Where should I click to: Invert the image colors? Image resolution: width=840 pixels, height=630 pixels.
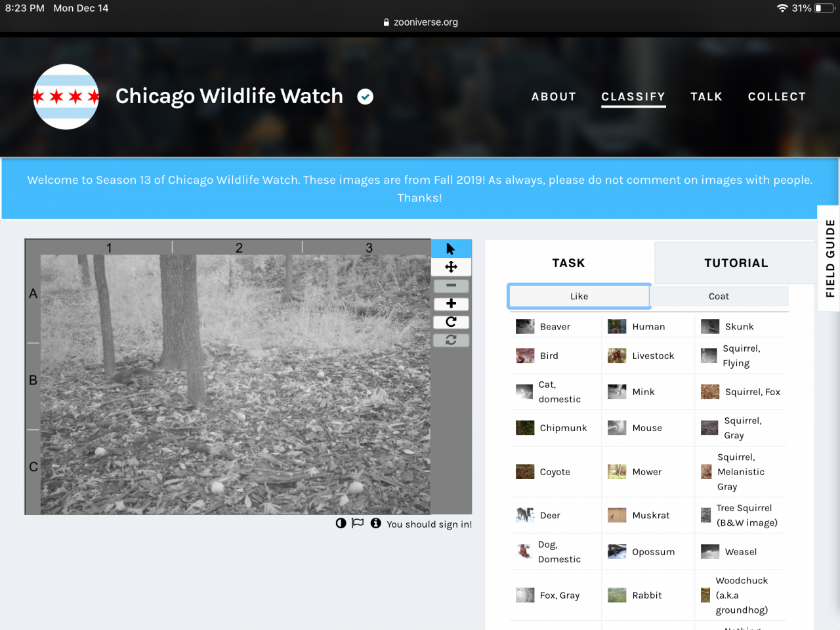coord(341,523)
